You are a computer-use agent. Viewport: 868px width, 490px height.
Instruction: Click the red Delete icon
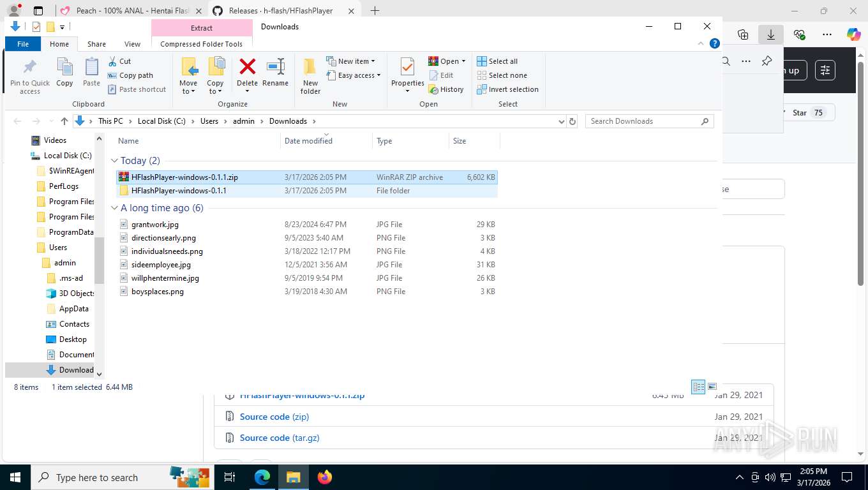point(247,66)
